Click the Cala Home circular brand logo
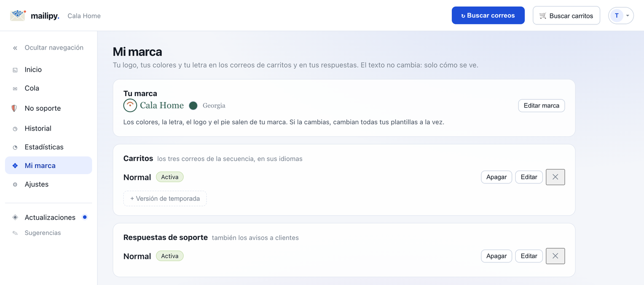The width and height of the screenshot is (644, 285). click(130, 105)
